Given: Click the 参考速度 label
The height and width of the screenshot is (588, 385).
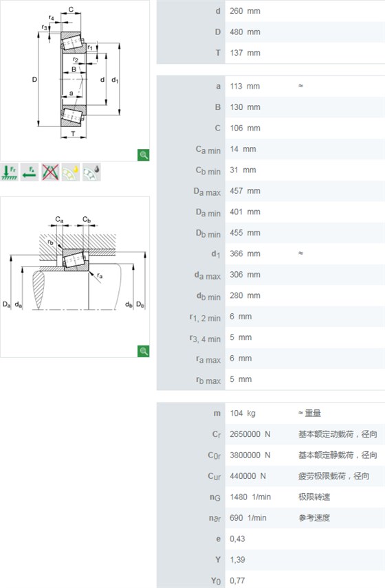Looking at the screenshot, I should (x=314, y=518).
